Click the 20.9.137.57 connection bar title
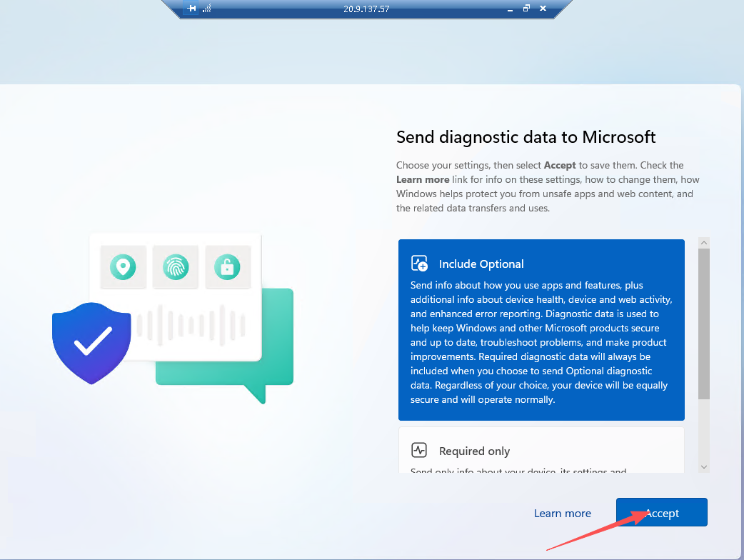Screen dimensions: 744x560 point(366,9)
